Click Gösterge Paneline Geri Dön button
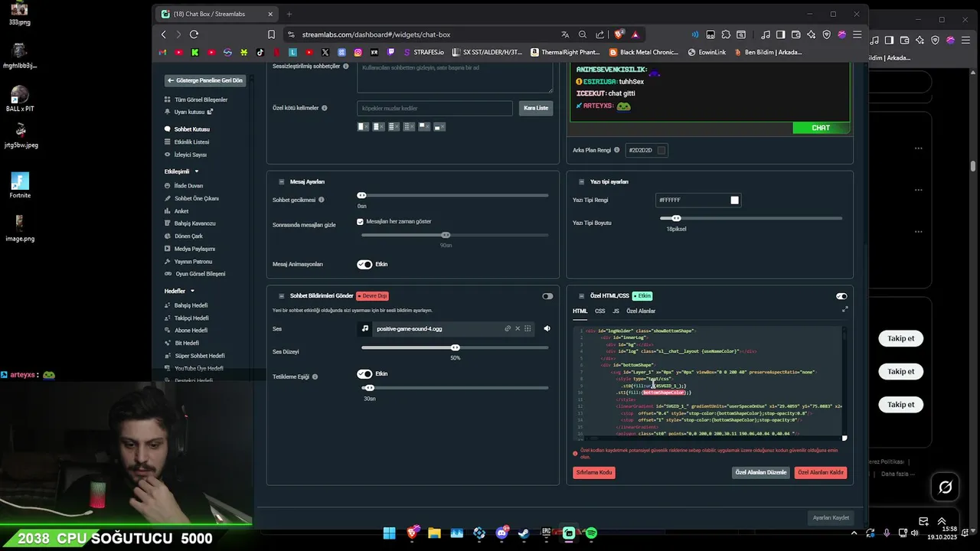This screenshot has width=980, height=551. [205, 80]
